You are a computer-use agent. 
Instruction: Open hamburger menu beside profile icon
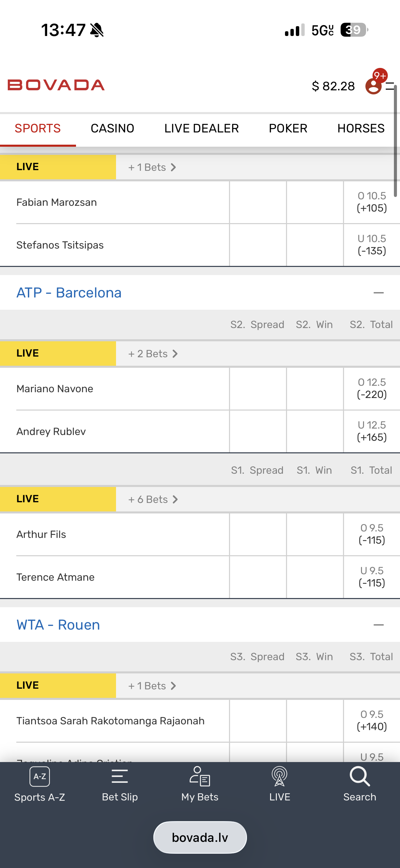(x=390, y=86)
